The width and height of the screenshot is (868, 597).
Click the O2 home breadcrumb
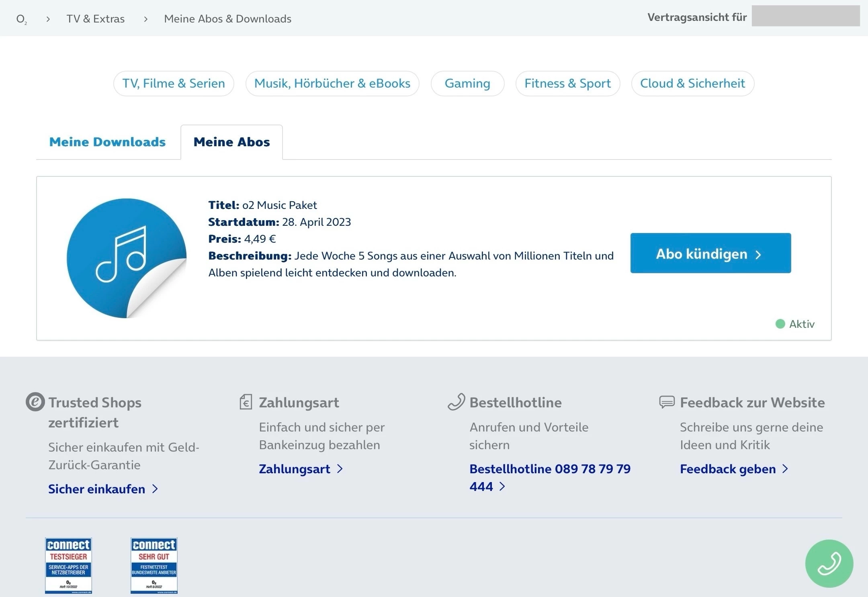(x=21, y=19)
